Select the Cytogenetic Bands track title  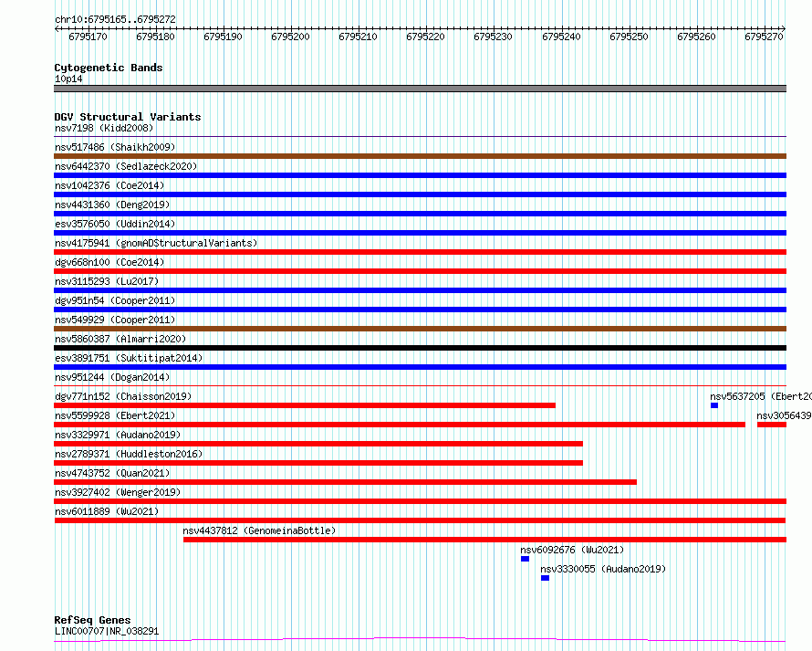click(109, 68)
